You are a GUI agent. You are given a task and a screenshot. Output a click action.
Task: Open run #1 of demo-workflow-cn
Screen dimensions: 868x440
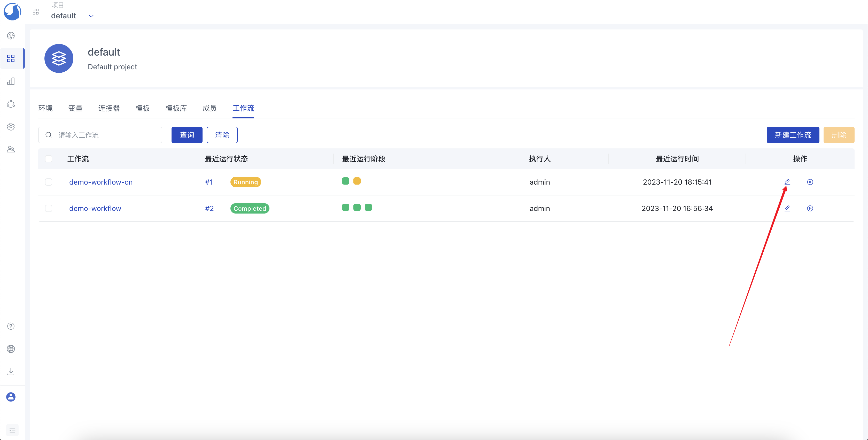209,182
